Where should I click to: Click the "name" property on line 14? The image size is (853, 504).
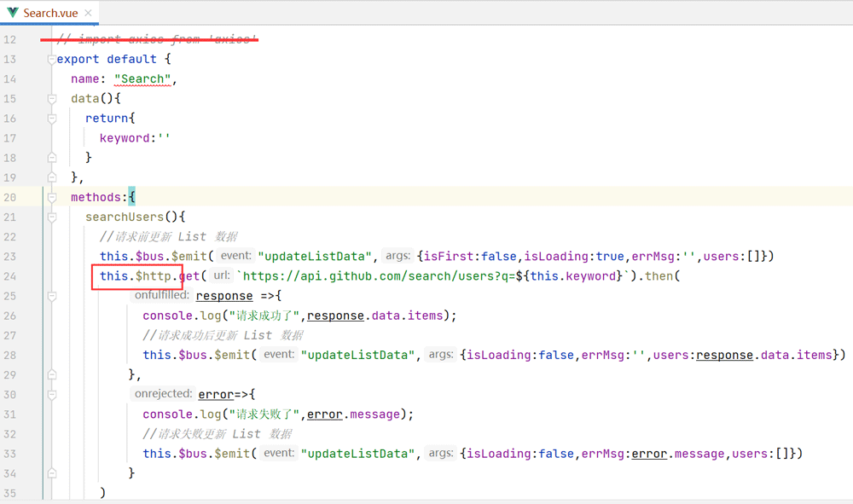(x=84, y=79)
